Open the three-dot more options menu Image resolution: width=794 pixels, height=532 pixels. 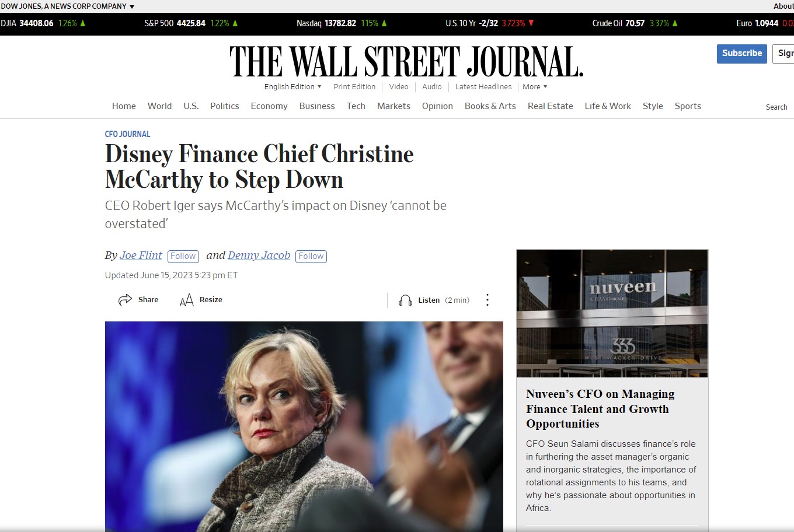tap(487, 300)
